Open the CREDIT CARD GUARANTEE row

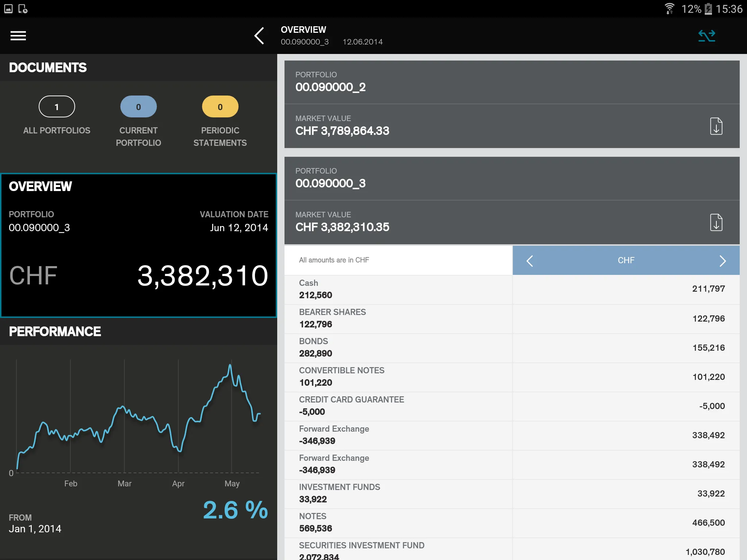click(512, 406)
